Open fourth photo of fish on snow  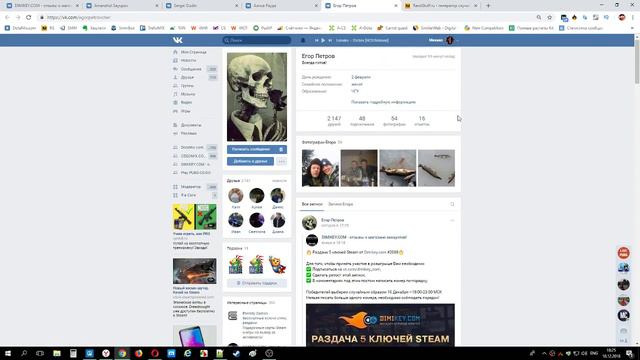pyautogui.click(x=436, y=168)
